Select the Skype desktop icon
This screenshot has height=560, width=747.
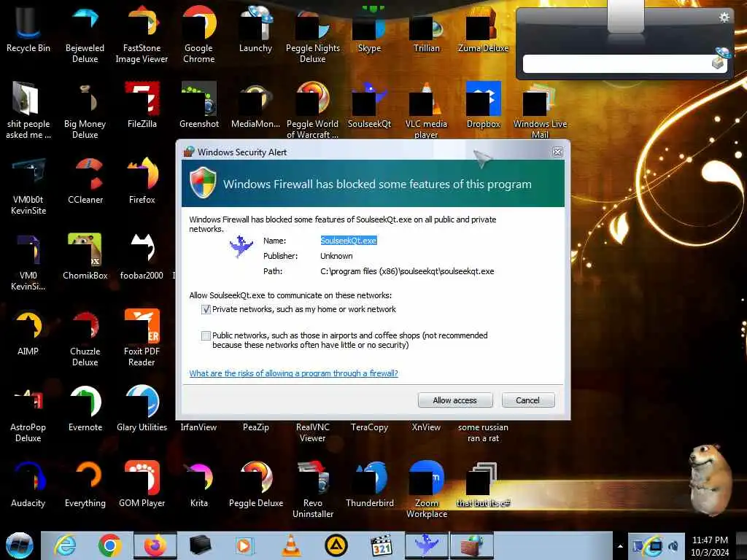tap(370, 31)
